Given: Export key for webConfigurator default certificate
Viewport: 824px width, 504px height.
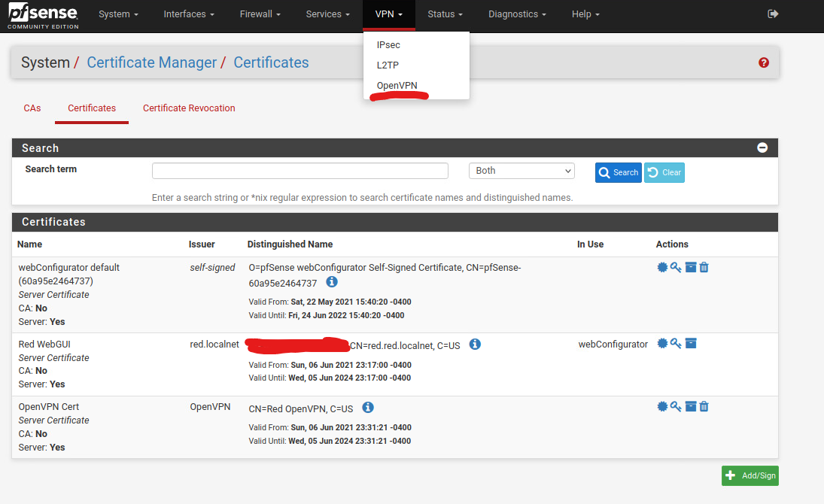Looking at the screenshot, I should point(676,267).
